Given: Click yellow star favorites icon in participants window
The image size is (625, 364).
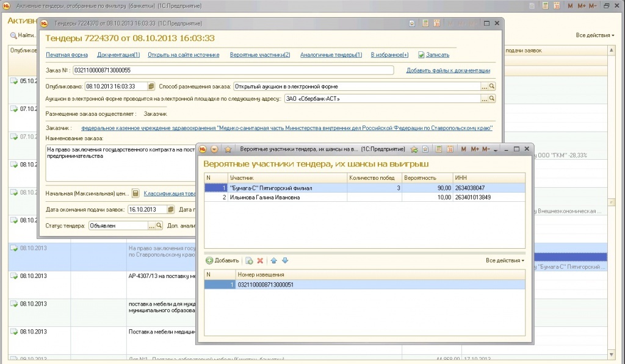Looking at the screenshot, I should pyautogui.click(x=228, y=149).
